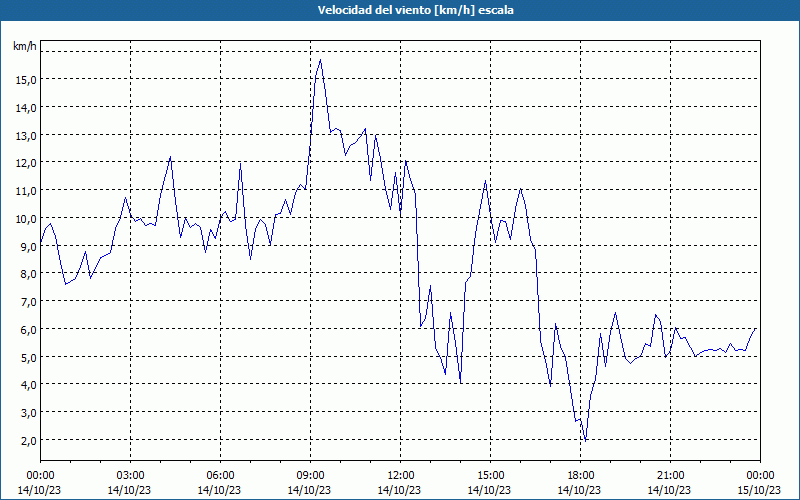
Task: Select the "2,0" y-axis value
Action: click(x=29, y=441)
